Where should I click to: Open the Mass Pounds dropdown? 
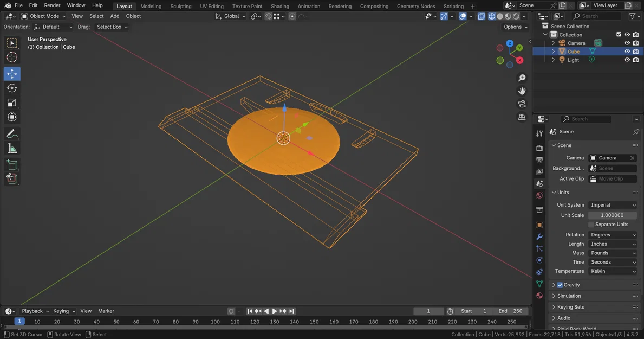613,253
